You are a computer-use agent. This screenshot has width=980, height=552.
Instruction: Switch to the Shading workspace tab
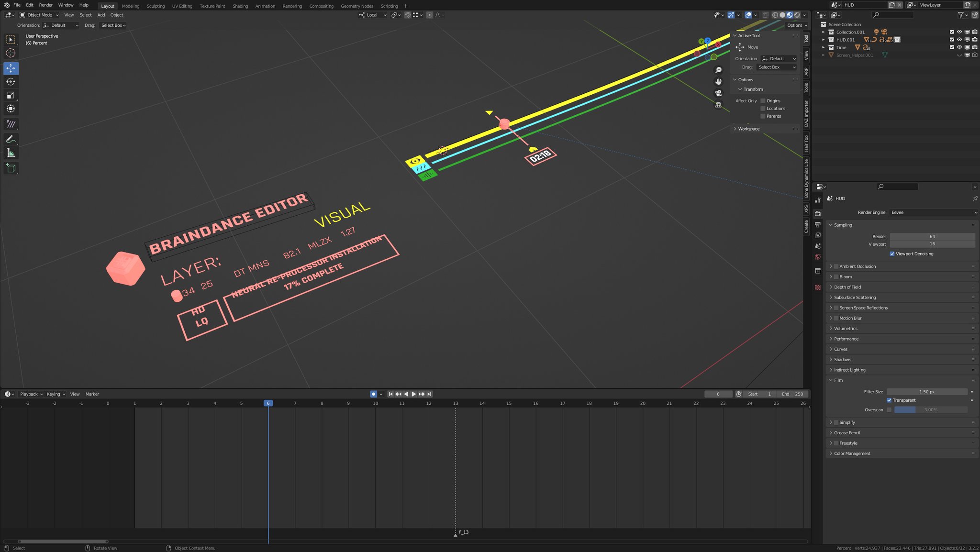(240, 6)
